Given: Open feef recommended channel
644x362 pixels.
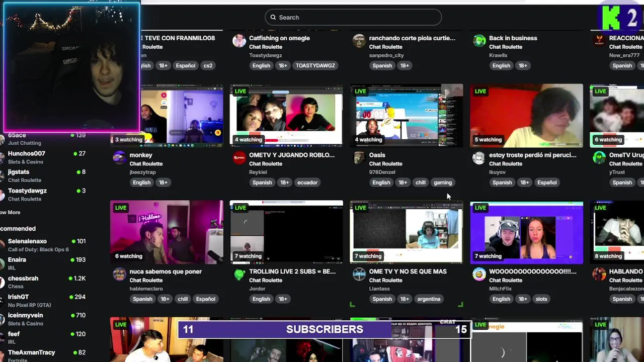Looking at the screenshot, I should click(44, 337).
